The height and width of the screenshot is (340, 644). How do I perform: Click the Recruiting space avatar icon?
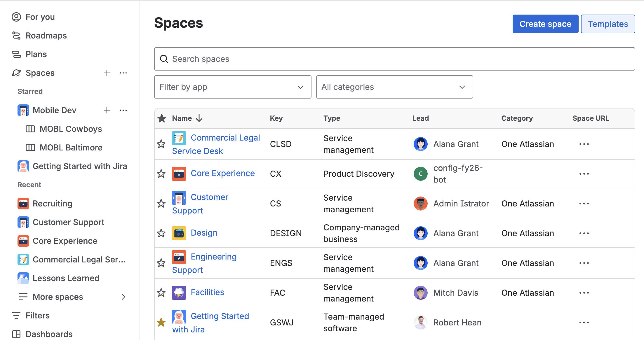pos(23,203)
